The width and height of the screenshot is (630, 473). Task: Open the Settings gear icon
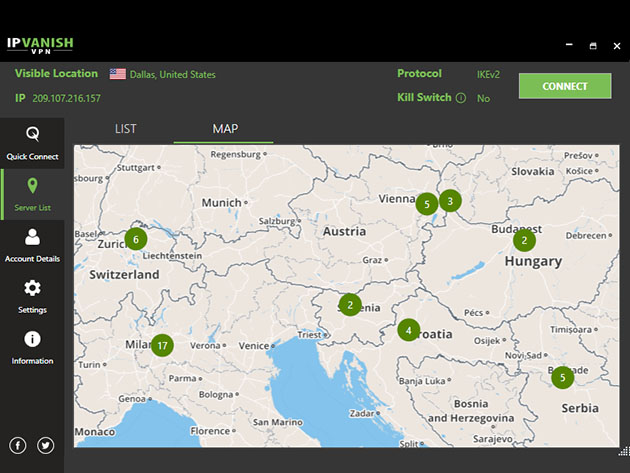pyautogui.click(x=33, y=288)
